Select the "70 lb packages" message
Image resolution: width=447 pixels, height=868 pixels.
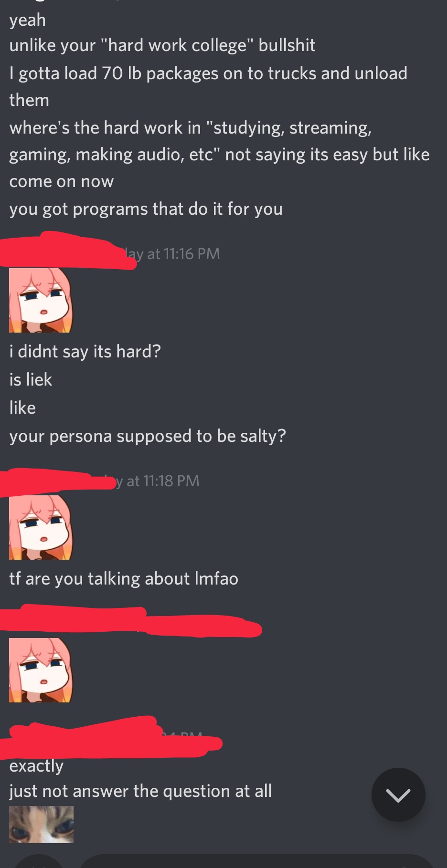tap(208, 86)
